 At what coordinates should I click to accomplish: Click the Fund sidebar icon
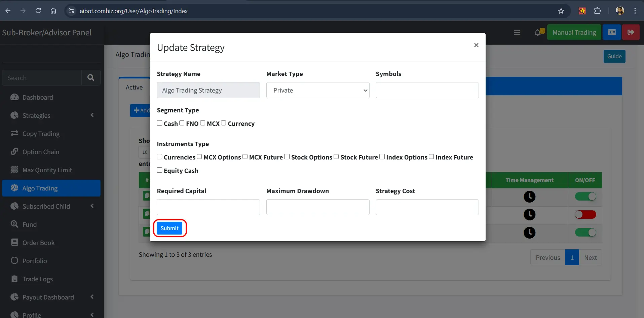(14, 224)
